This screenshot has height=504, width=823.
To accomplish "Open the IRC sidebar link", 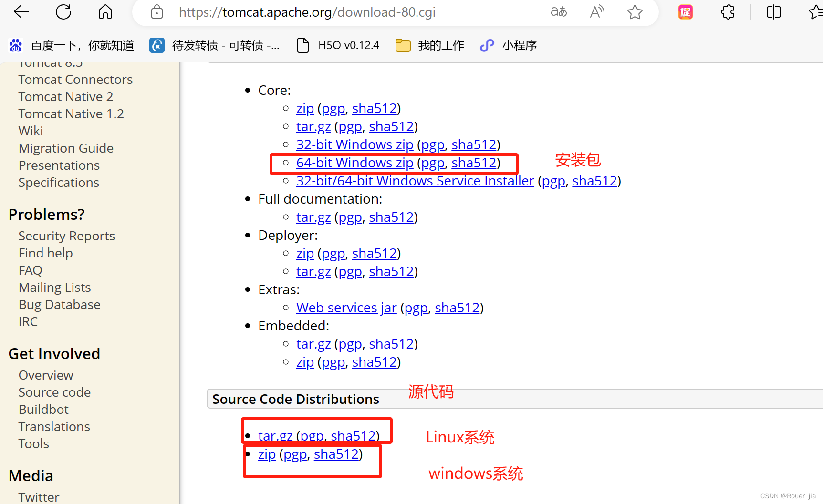I will click(x=28, y=322).
